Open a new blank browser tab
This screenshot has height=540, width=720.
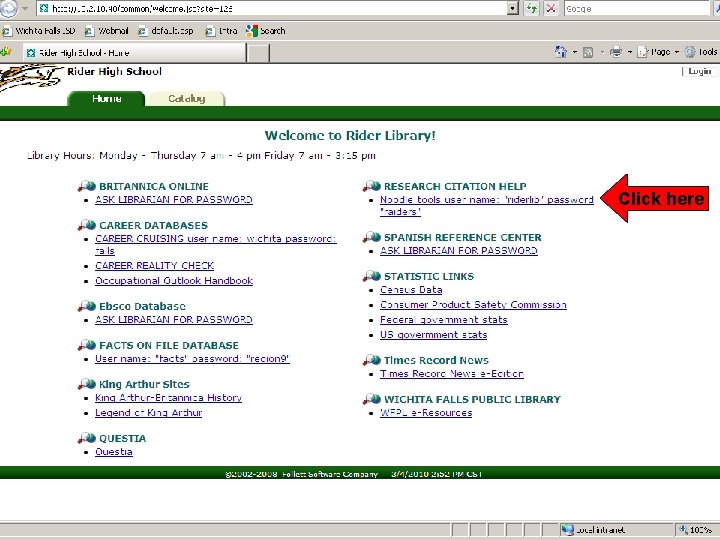click(258, 53)
